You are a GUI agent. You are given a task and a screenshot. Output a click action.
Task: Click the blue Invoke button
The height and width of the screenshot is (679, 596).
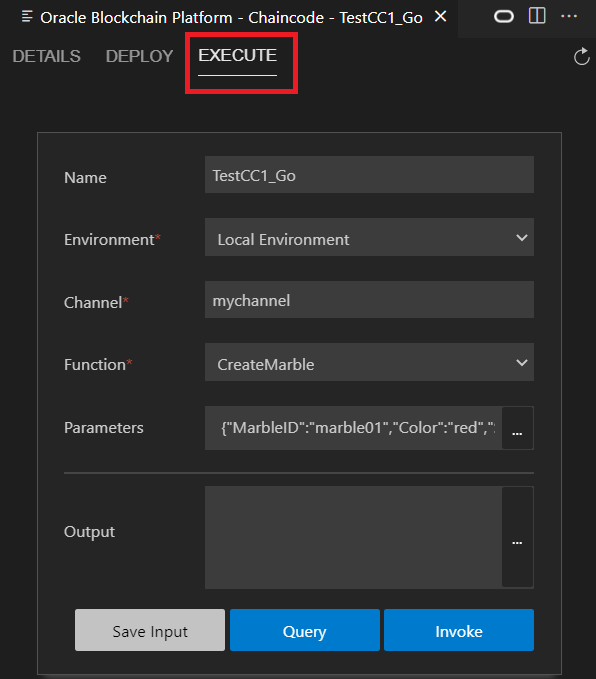[459, 630]
